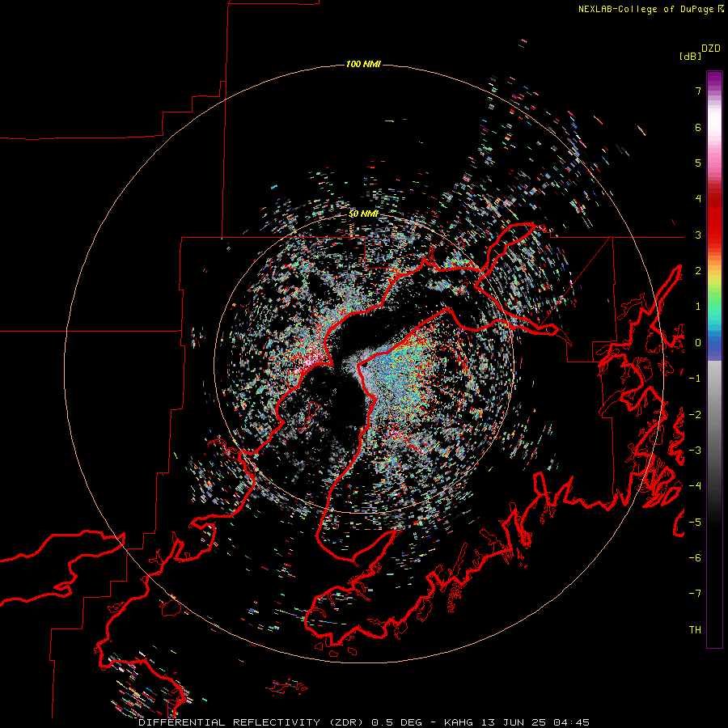The height and width of the screenshot is (728, 728).
Task: Click the 100 NMI range ring label
Action: click(x=363, y=64)
